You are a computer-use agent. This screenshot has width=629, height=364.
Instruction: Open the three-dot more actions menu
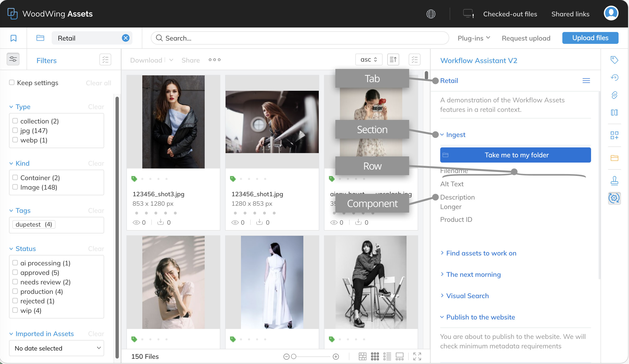point(214,60)
